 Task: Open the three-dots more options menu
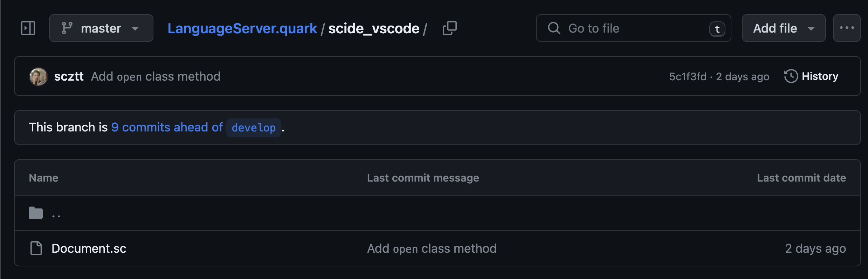coord(847,28)
